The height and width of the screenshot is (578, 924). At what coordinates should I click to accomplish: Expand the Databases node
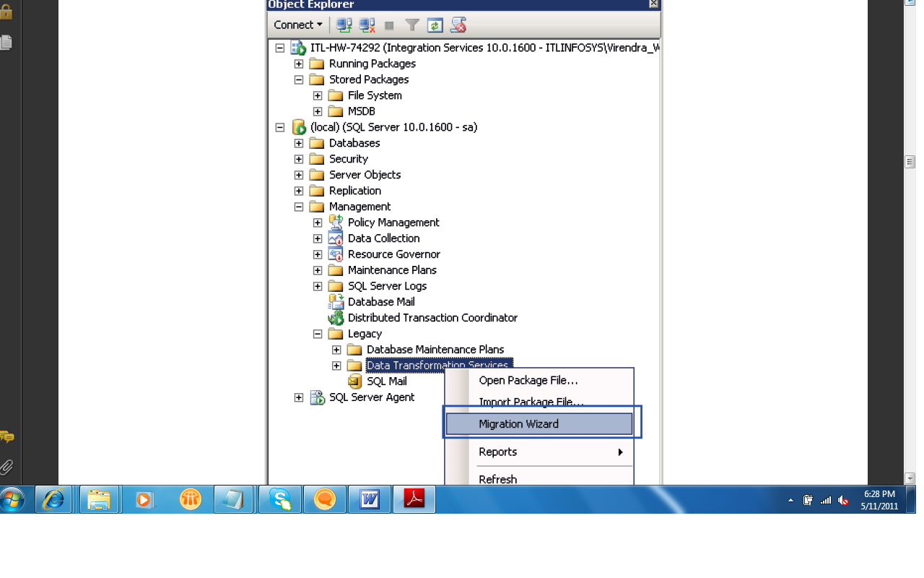tap(299, 143)
